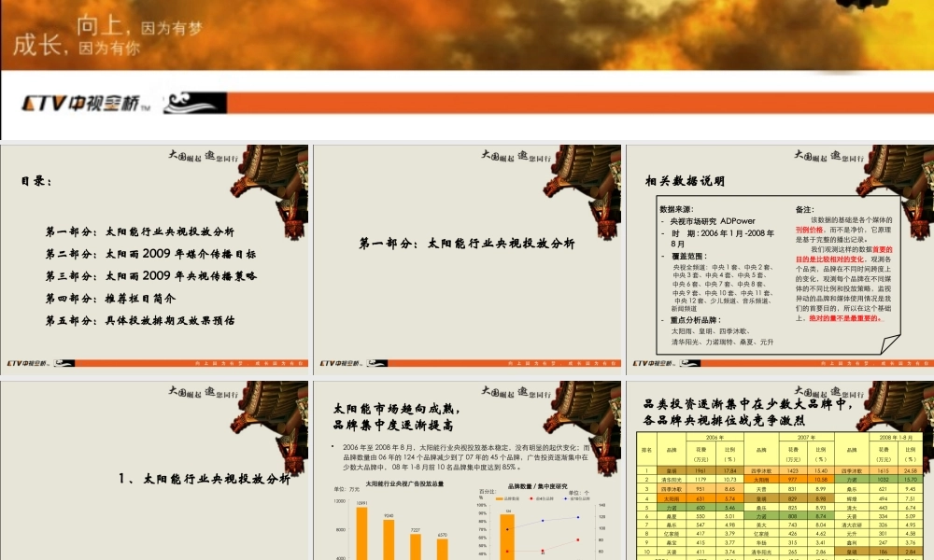The height and width of the screenshot is (560, 934).
Task: Click the contents line '第三部分: 太阳雨2009年央视传播策略'
Action: 150,275
